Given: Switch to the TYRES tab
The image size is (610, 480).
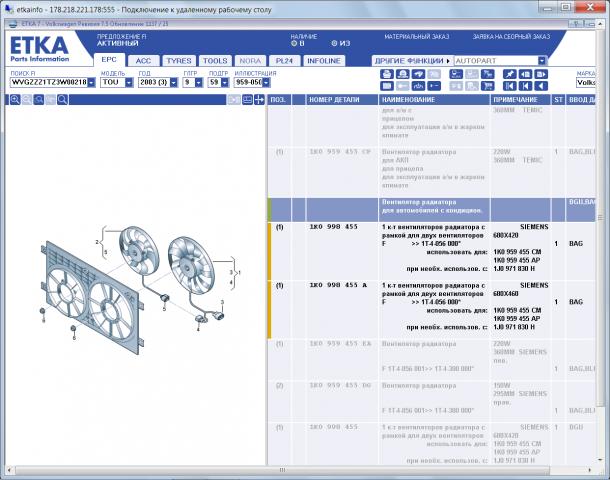Looking at the screenshot, I should [179, 61].
